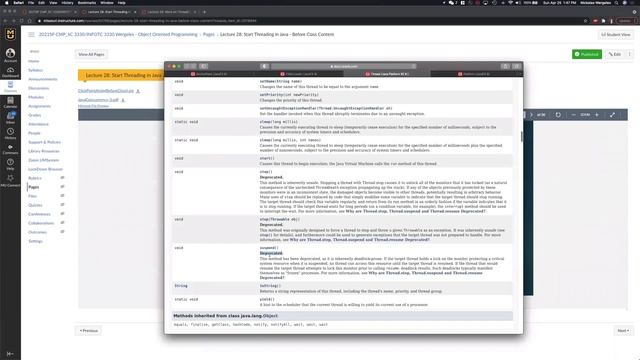Go to the Previous page
The height and width of the screenshot is (360, 640).
(x=89, y=331)
